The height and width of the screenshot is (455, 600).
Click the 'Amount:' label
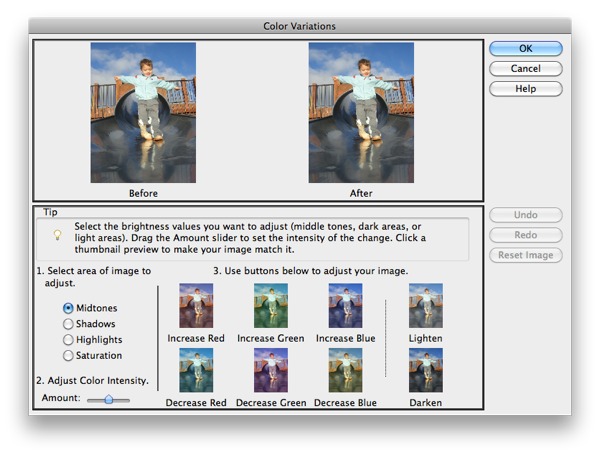point(61,398)
